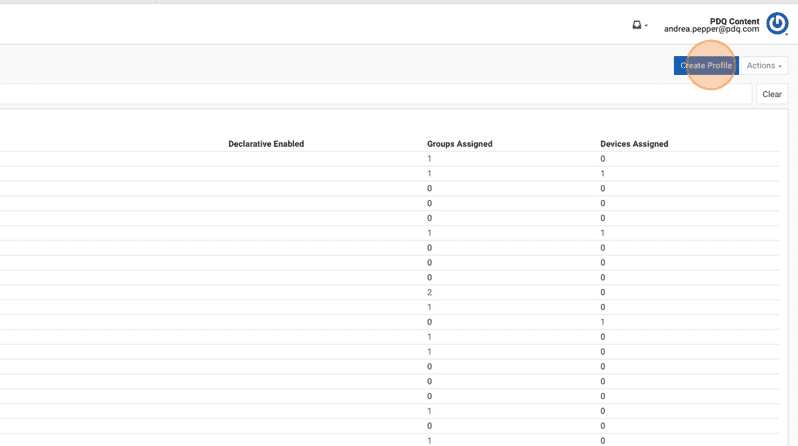Click the PDQ power logo avatar

point(777,23)
